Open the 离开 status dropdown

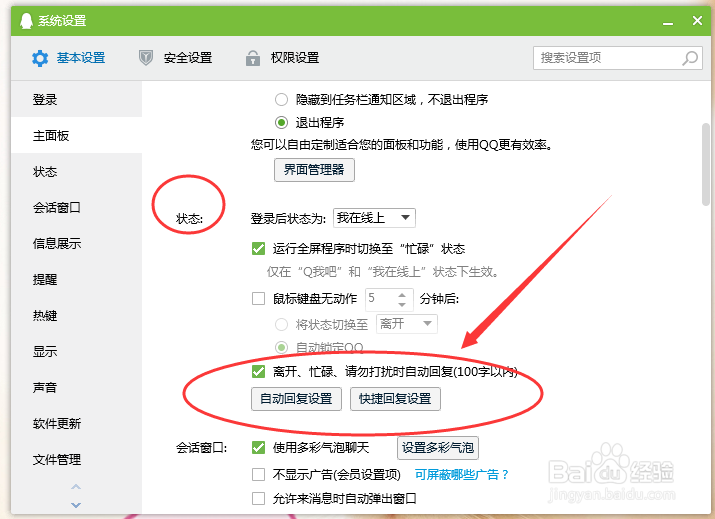click(x=407, y=324)
